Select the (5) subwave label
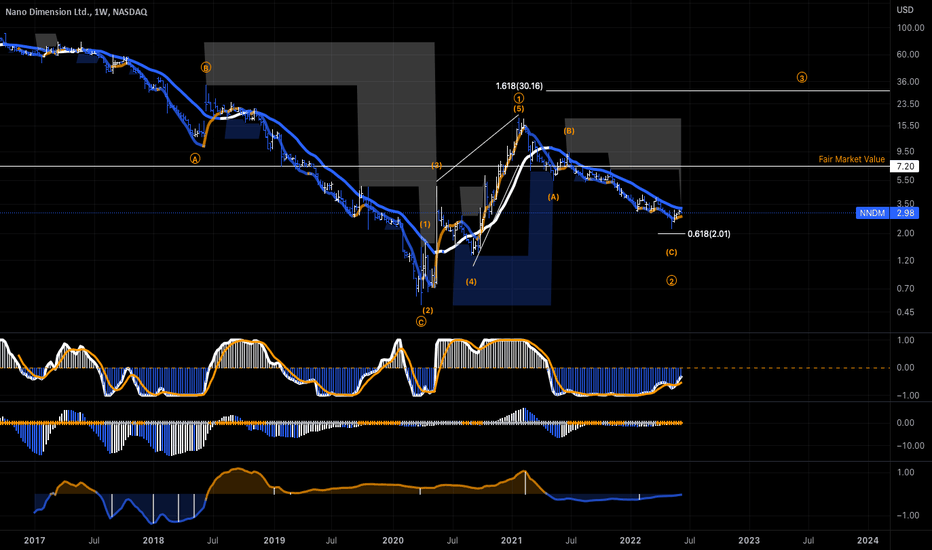This screenshot has height=550, width=932. tap(519, 109)
